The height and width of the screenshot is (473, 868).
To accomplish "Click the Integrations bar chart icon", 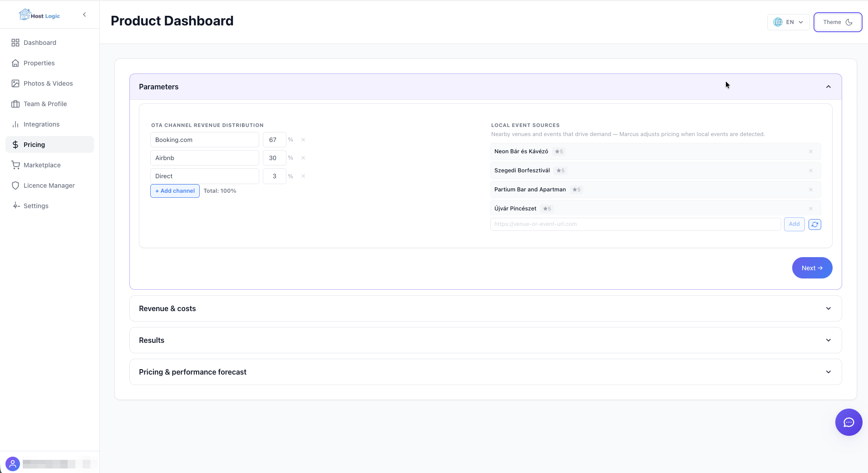I will pos(15,124).
